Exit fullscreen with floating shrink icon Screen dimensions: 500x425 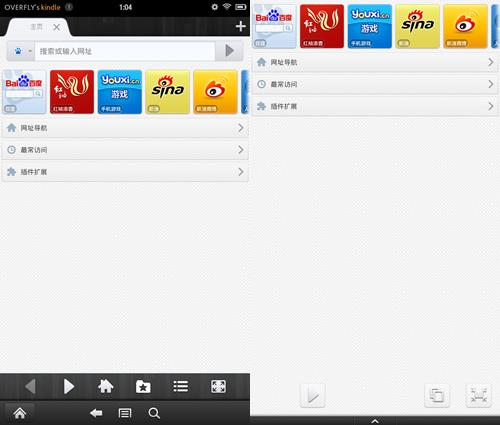pos(478,396)
